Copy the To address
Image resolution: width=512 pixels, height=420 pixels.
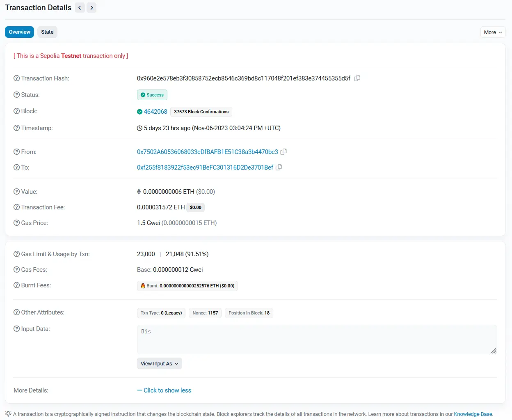tap(279, 167)
